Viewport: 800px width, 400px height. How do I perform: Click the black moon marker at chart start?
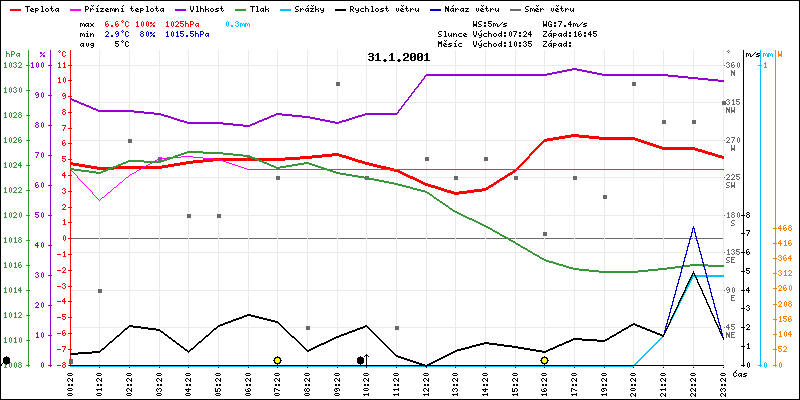click(x=7, y=360)
